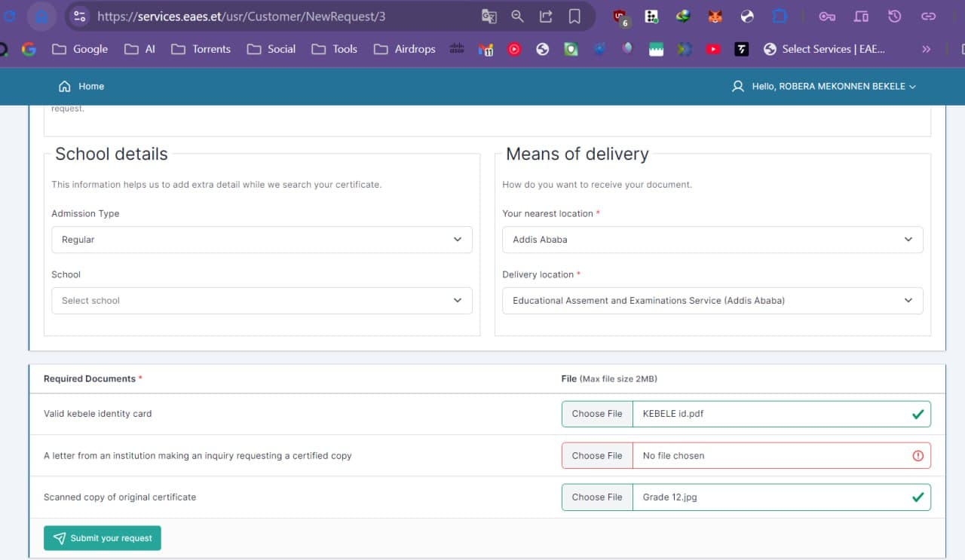The width and height of the screenshot is (965, 560).
Task: Open the MetaMask fox extension
Action: click(x=714, y=16)
